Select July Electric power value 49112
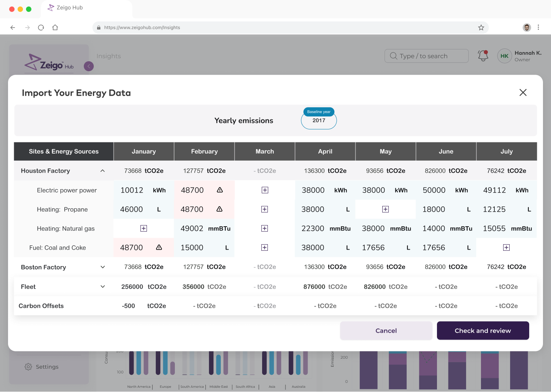Viewport: 551px width, 392px height. [x=494, y=190]
